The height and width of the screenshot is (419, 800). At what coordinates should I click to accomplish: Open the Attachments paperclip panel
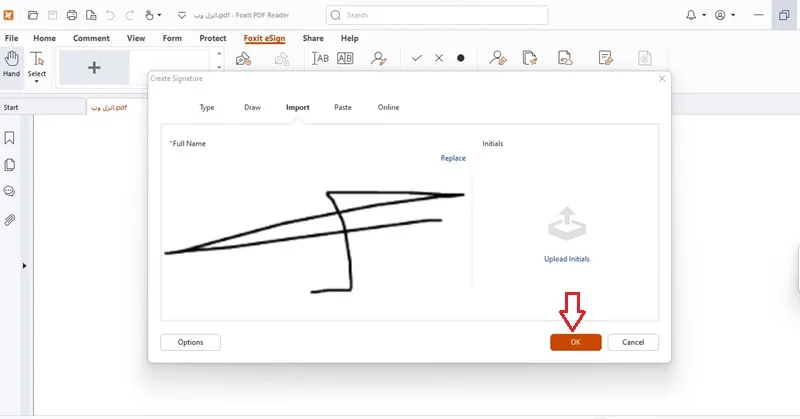(9, 220)
